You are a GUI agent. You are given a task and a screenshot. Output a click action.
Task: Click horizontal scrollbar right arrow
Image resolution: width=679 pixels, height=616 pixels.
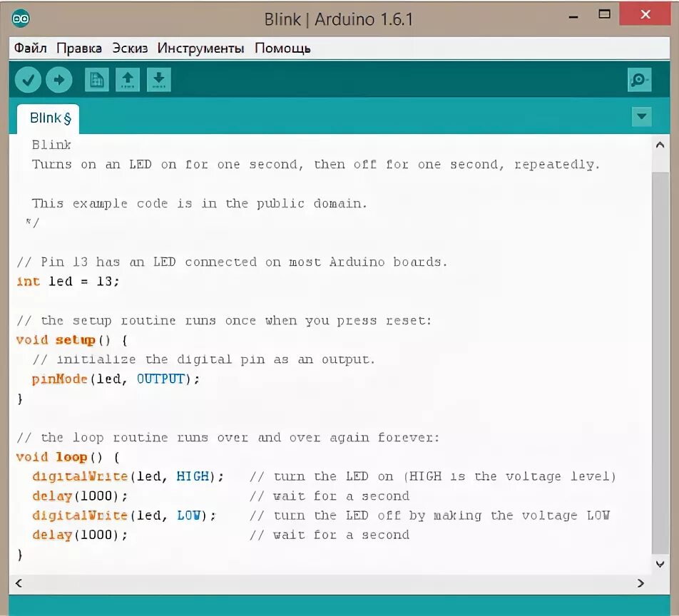click(641, 583)
